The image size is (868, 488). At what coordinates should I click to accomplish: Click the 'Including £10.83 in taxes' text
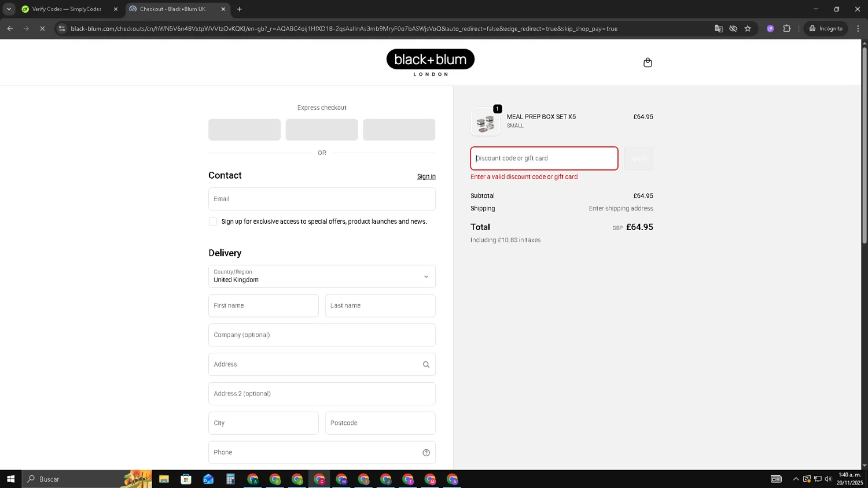point(505,240)
